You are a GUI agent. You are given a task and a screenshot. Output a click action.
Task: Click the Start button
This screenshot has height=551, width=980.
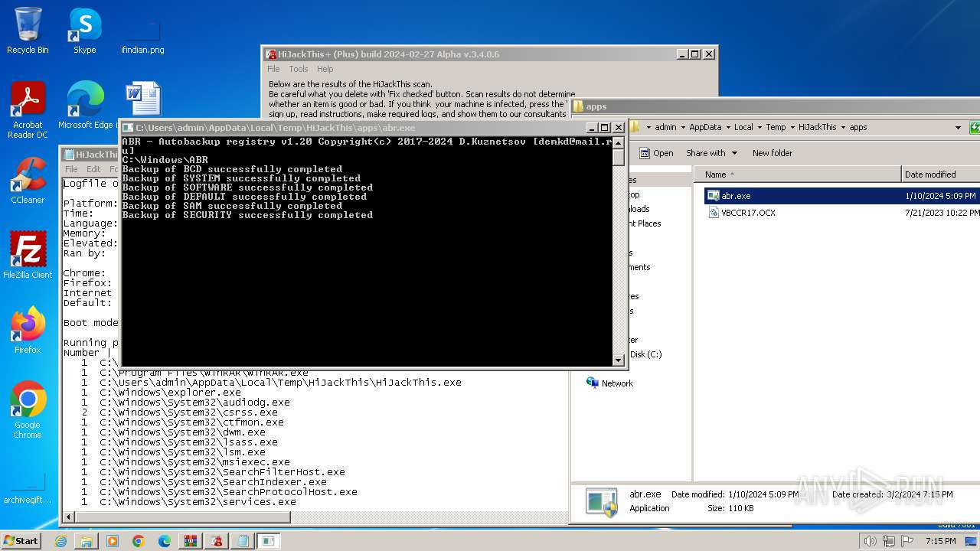(21, 540)
